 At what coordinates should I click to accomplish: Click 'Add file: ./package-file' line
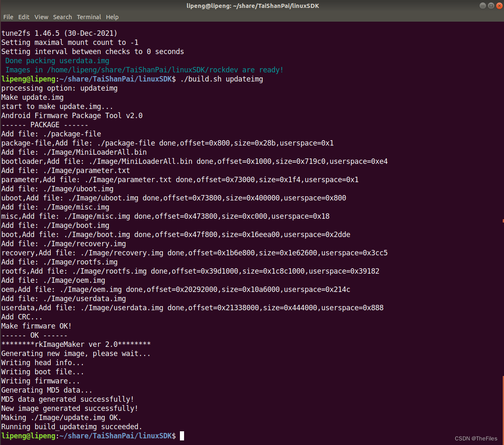pyautogui.click(x=51, y=134)
